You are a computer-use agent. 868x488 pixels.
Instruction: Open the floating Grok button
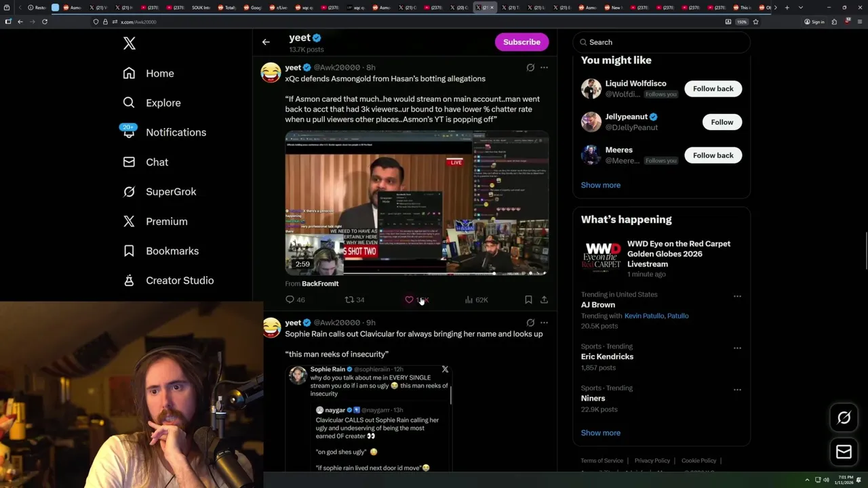point(844,418)
